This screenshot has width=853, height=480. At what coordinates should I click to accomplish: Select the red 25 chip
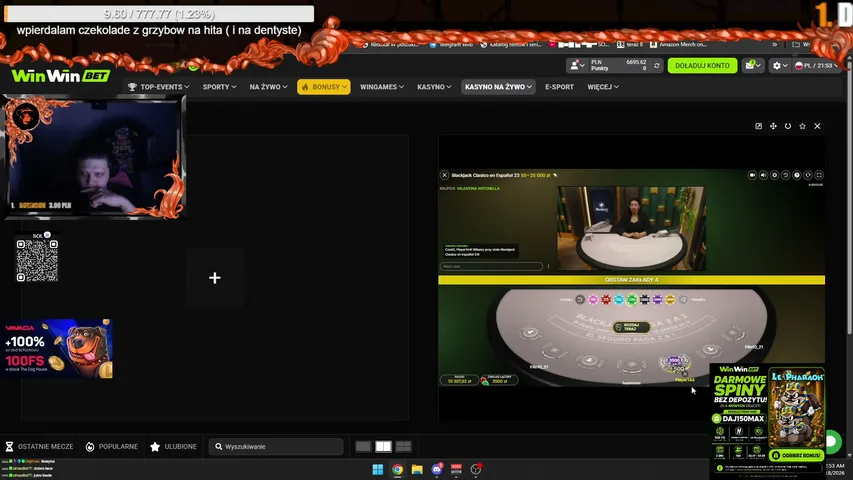(x=606, y=299)
